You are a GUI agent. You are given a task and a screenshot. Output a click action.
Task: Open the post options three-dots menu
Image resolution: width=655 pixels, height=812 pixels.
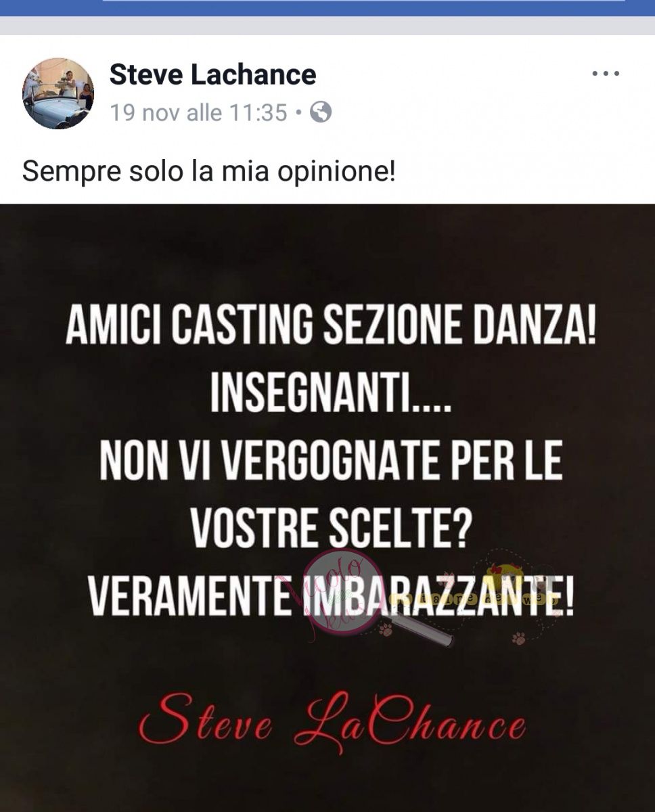(606, 74)
